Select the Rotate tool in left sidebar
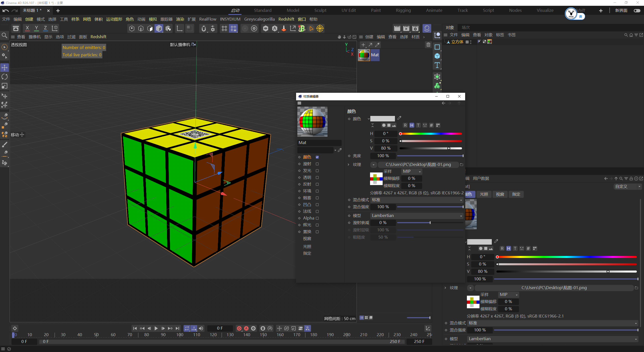This screenshot has width=644, height=352. pos(5,77)
